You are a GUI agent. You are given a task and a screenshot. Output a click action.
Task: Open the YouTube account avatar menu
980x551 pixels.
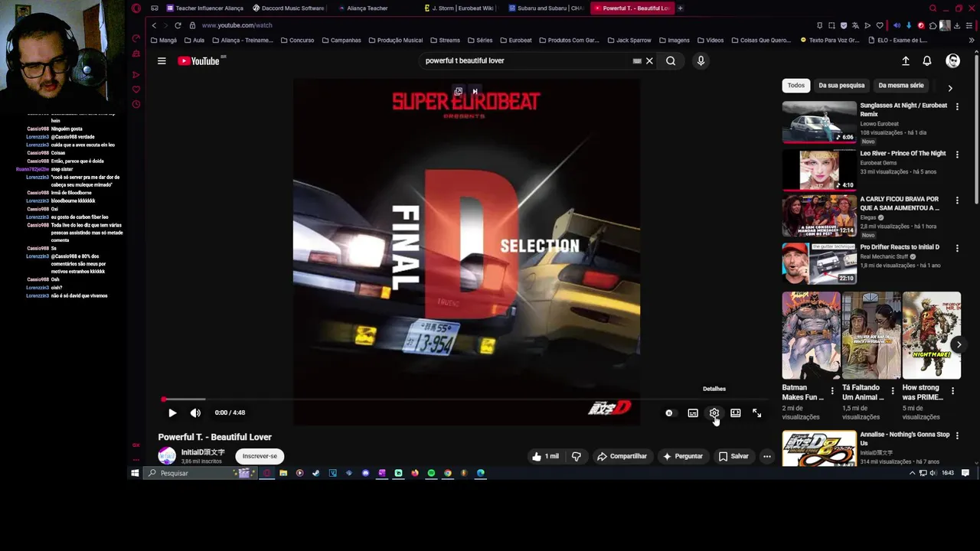coord(953,60)
